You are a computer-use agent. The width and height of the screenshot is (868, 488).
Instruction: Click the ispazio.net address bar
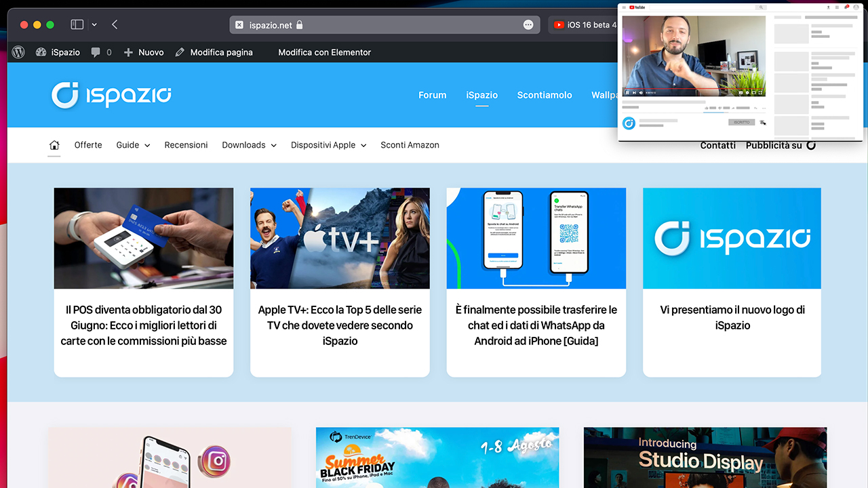385,25
